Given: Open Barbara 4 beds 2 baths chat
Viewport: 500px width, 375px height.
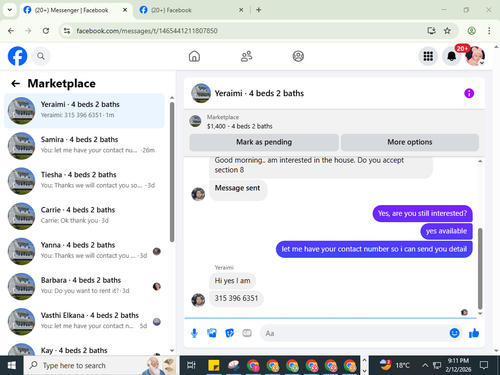Looking at the screenshot, I should [x=84, y=287].
